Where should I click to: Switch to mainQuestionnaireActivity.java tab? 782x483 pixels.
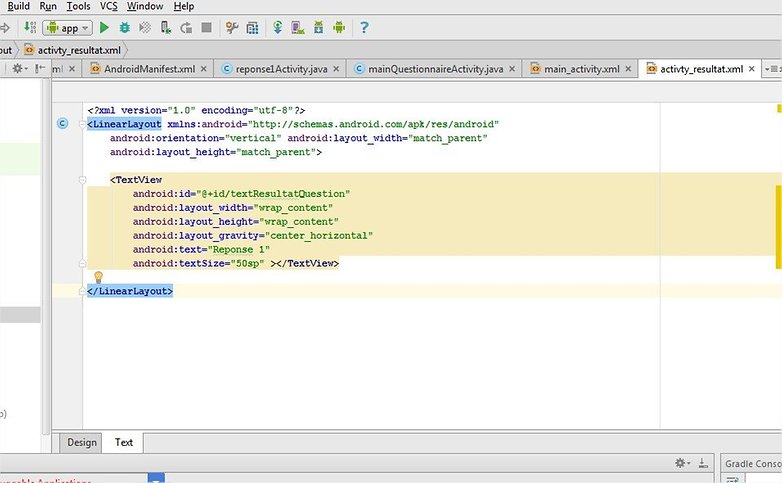tap(435, 69)
